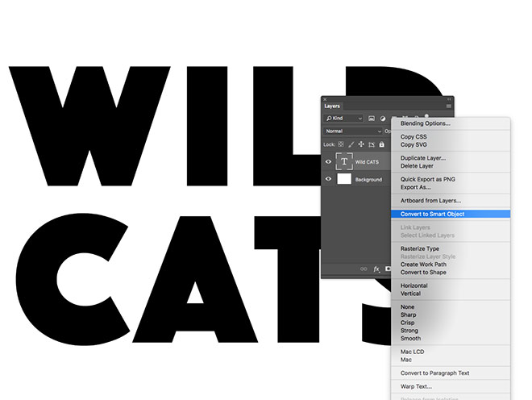
Task: Select the Layers tab
Action: 332,106
